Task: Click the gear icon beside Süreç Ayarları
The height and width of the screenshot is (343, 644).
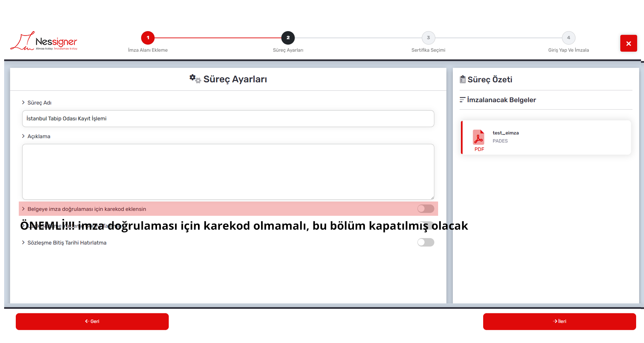Action: pyautogui.click(x=195, y=78)
